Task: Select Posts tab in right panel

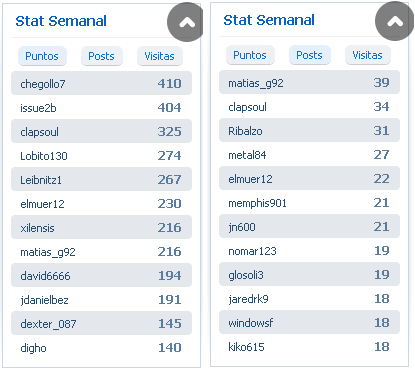Action: click(310, 55)
